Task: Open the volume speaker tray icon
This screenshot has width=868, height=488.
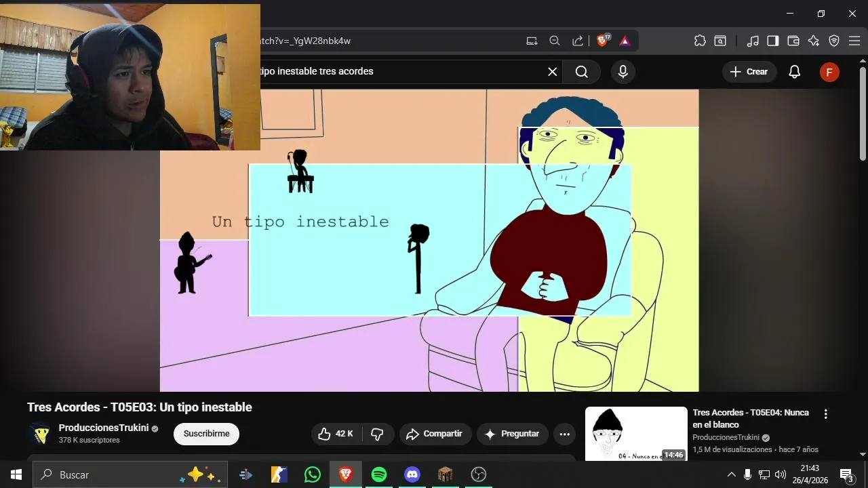Action: click(781, 474)
